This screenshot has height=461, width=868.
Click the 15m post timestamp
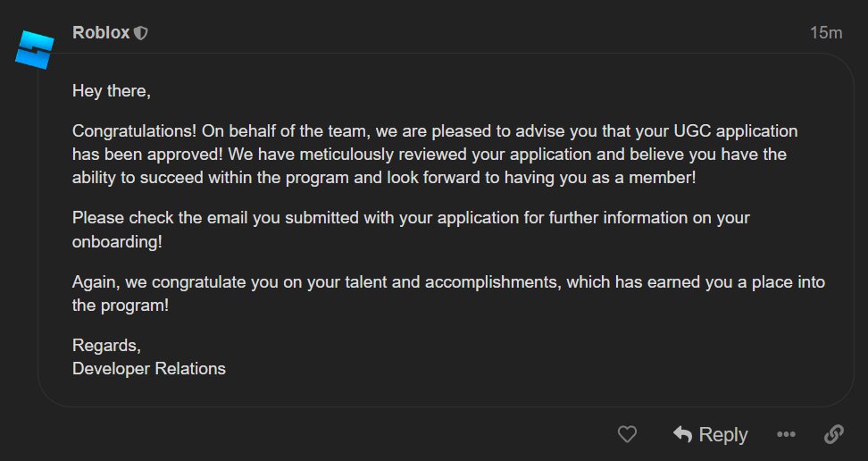coord(826,33)
